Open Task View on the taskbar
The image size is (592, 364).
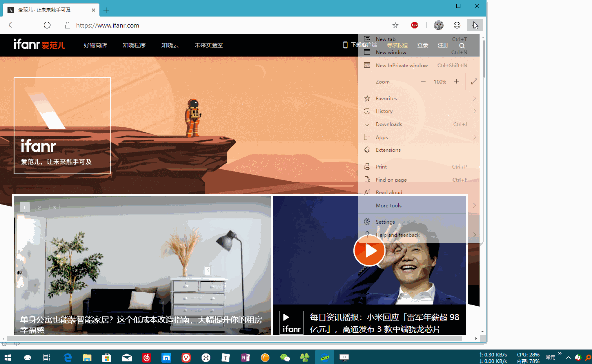point(46,357)
